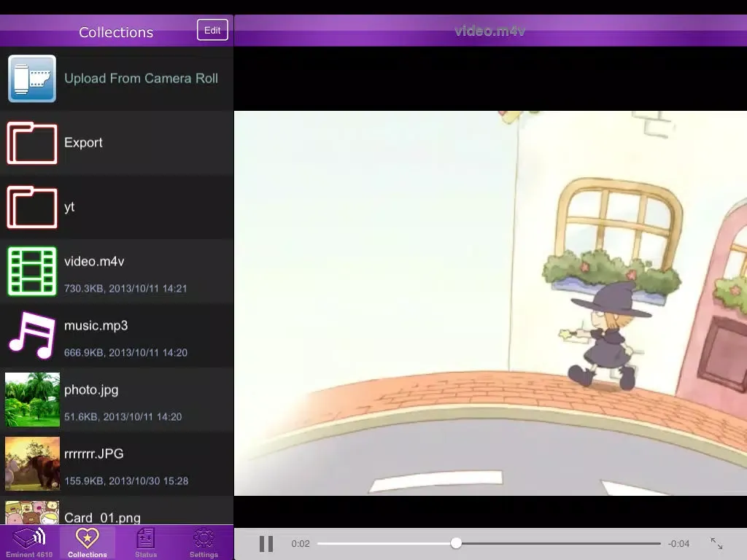Image resolution: width=747 pixels, height=560 pixels.
Task: Switch to the Collections tab
Action: [88, 542]
